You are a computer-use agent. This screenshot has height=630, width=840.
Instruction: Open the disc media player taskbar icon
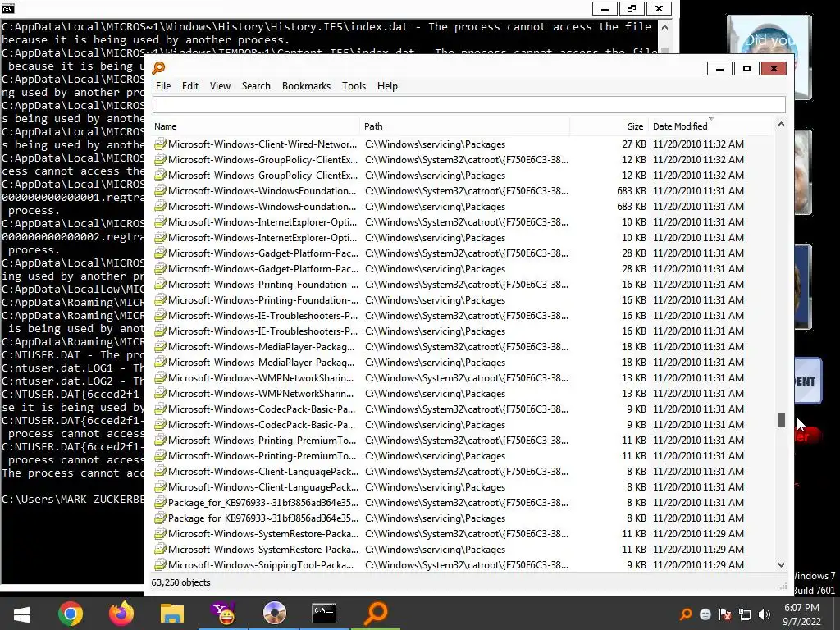pos(274,614)
